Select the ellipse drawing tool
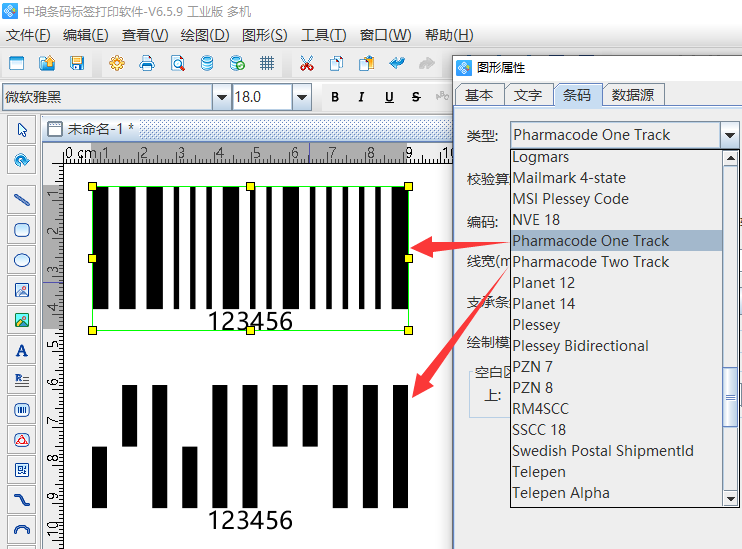This screenshot has width=742, height=549. coord(22,260)
